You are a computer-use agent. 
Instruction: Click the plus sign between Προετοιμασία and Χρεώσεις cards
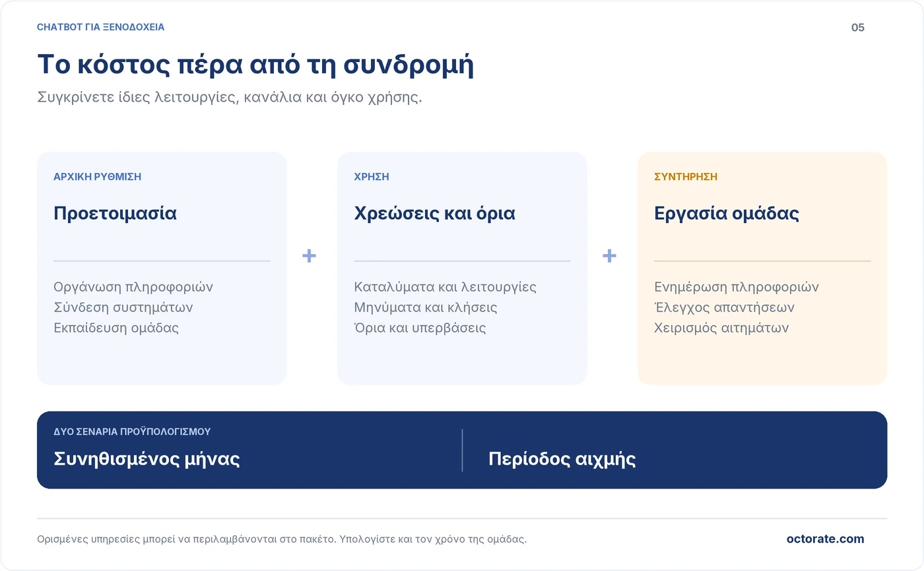point(309,255)
